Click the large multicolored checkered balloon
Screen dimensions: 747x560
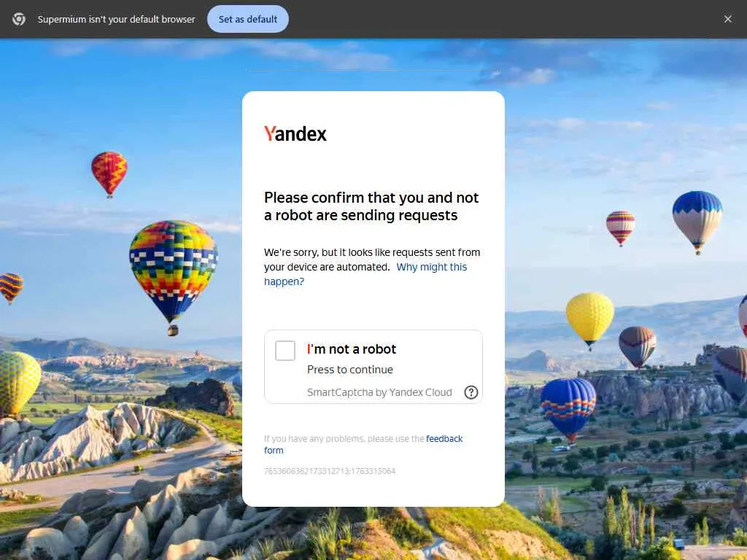[x=174, y=278]
